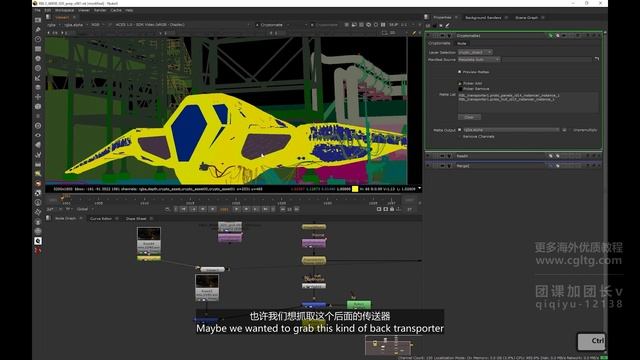
Task: Toggle the Remove Channels checkbox
Action: click(460, 136)
